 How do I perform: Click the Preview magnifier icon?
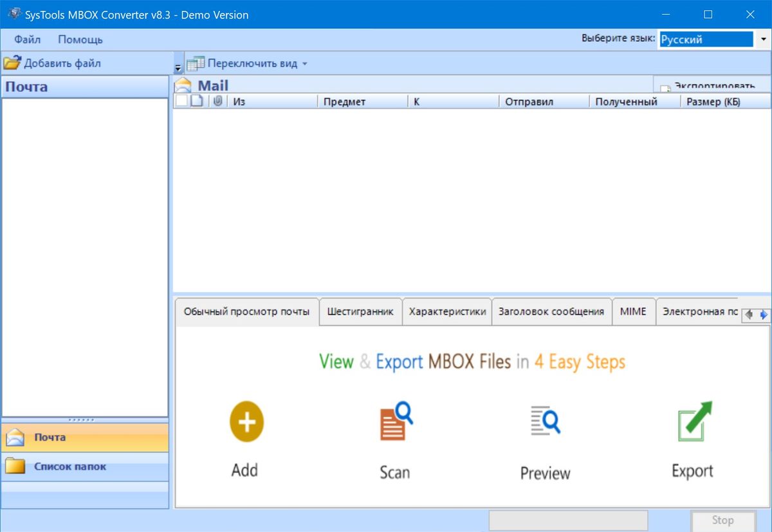click(544, 421)
